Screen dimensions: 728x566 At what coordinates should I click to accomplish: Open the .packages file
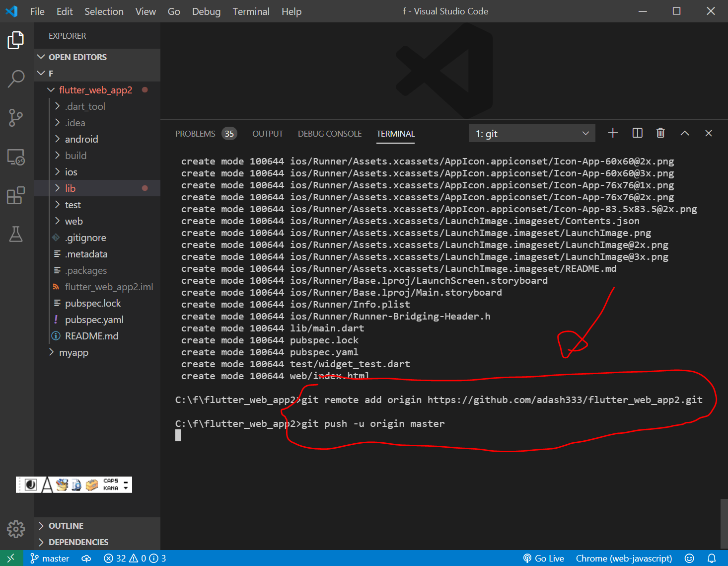(97, 270)
